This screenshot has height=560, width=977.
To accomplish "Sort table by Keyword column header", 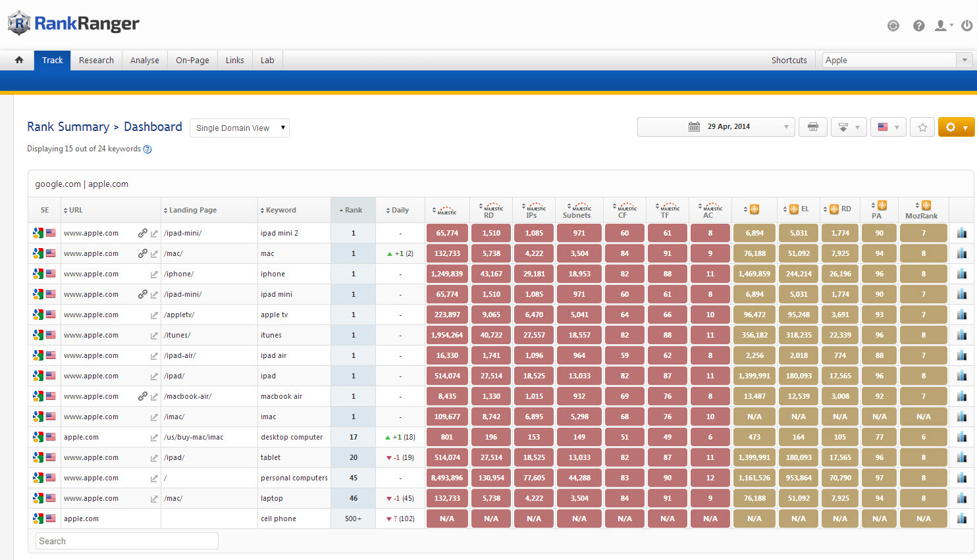I will (280, 210).
